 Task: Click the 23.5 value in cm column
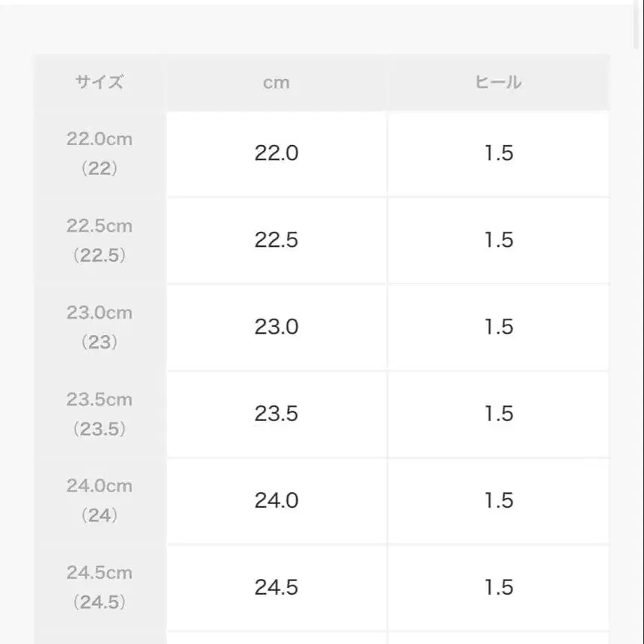[x=276, y=414]
